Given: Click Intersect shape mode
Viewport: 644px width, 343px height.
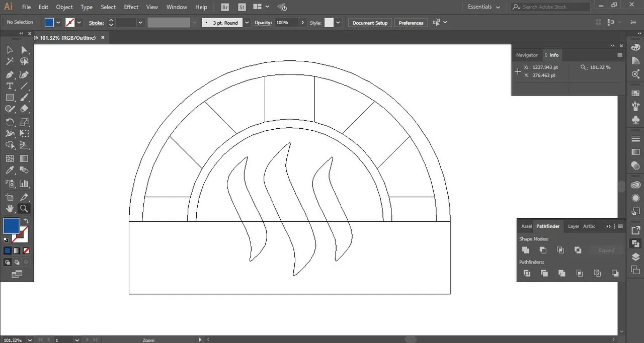Looking at the screenshot, I should tap(560, 250).
